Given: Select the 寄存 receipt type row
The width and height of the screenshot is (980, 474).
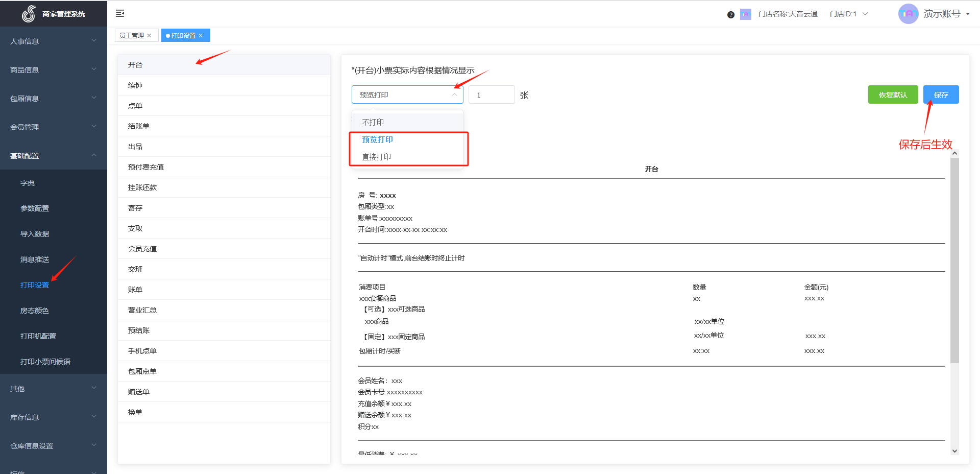Looking at the screenshot, I should (x=224, y=208).
